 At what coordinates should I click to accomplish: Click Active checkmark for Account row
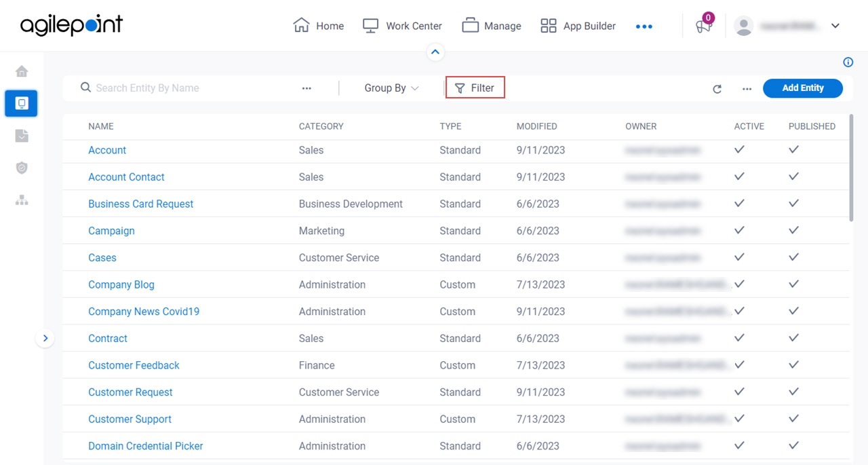(x=740, y=149)
